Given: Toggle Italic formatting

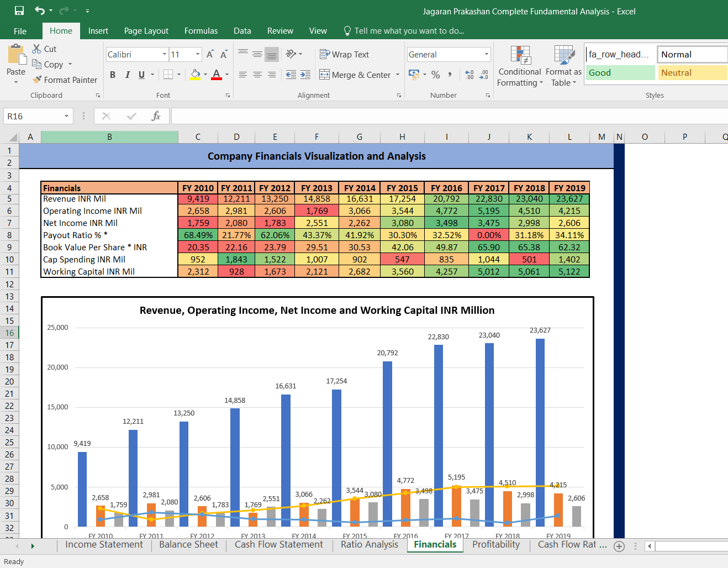Looking at the screenshot, I should point(127,75).
